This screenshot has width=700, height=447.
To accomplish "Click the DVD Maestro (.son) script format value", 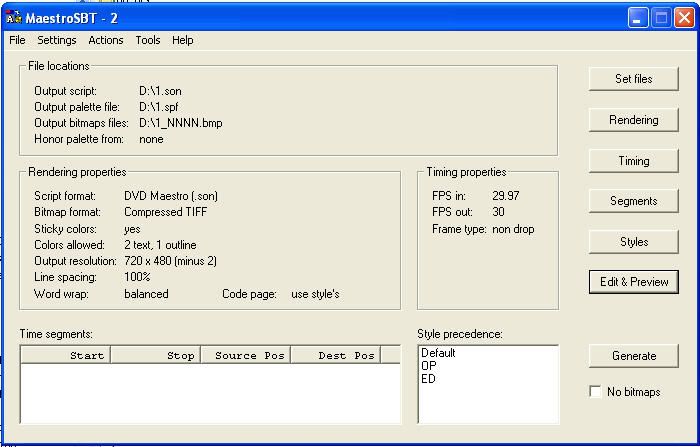I will pyautogui.click(x=171, y=196).
